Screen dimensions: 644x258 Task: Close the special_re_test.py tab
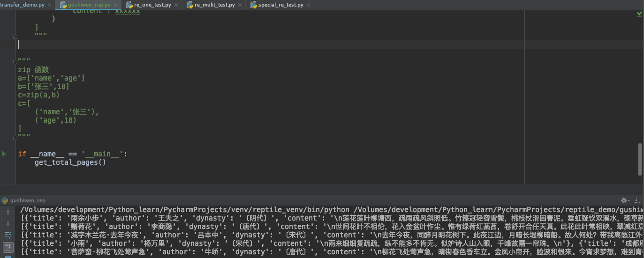pyautogui.click(x=309, y=5)
